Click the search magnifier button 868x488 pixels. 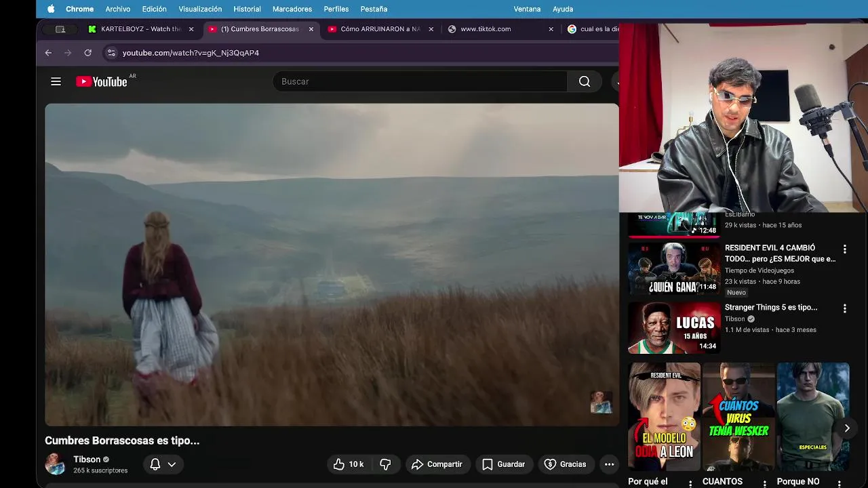[585, 81]
